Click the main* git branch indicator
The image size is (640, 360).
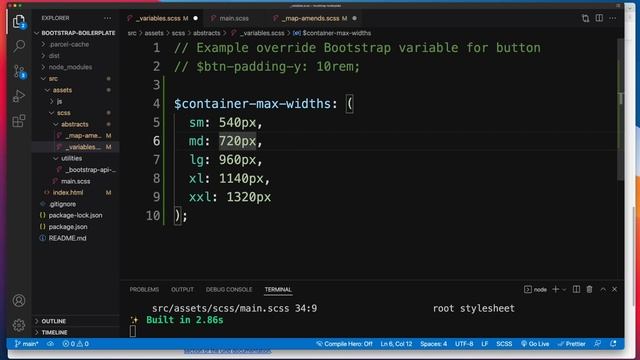pyautogui.click(x=27, y=344)
